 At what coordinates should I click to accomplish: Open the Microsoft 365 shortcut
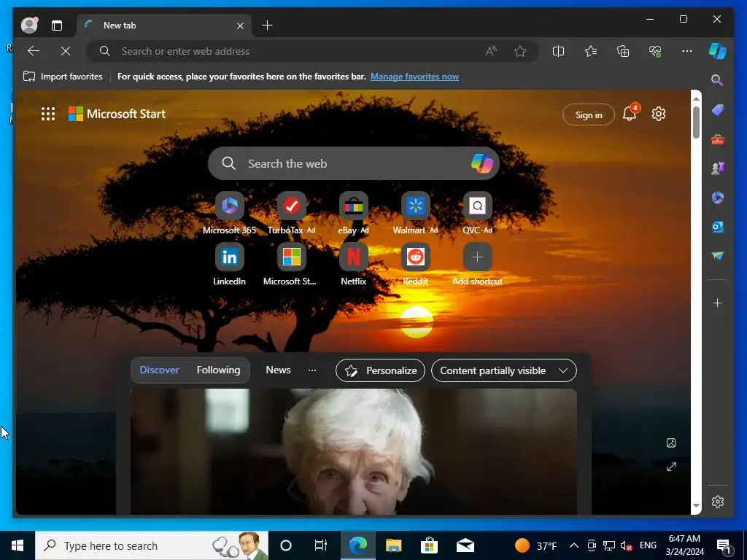click(x=229, y=214)
